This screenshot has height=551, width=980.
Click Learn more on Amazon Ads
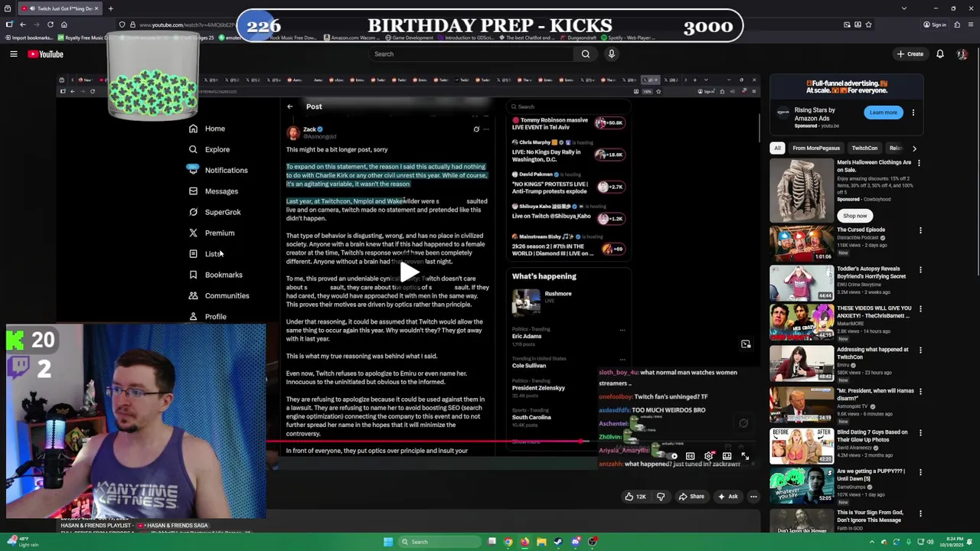[x=883, y=112]
